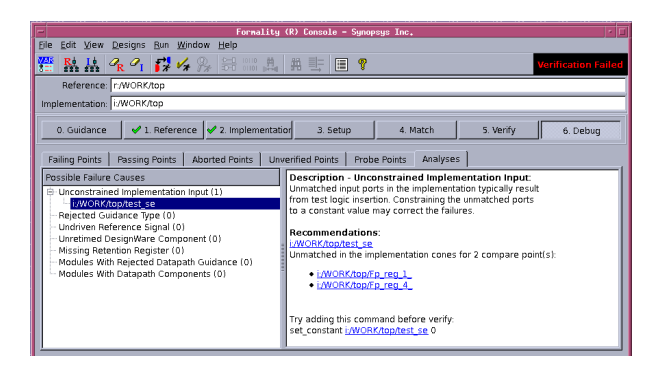Click the greyed binary patterns icon
The width and height of the screenshot is (666, 379).
click(x=250, y=65)
